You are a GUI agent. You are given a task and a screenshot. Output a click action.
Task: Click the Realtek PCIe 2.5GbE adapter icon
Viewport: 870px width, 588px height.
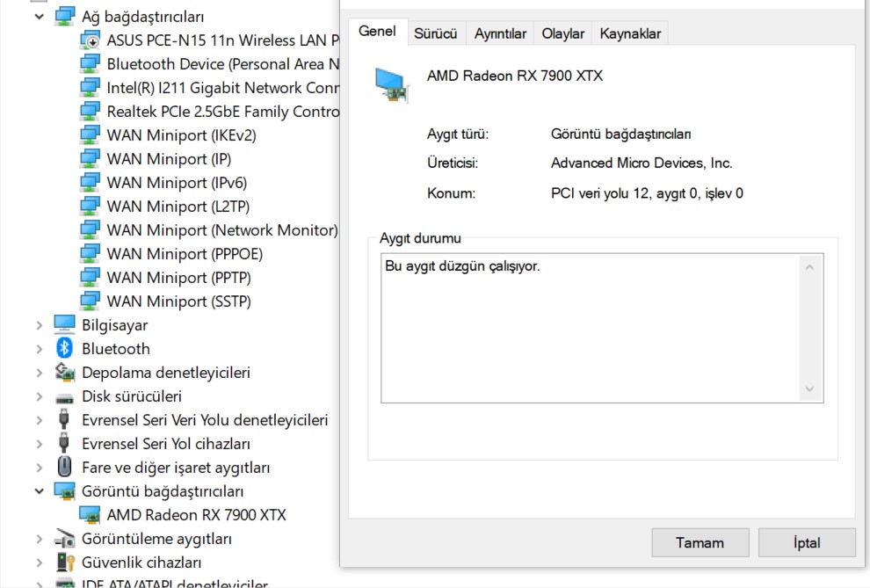point(90,112)
